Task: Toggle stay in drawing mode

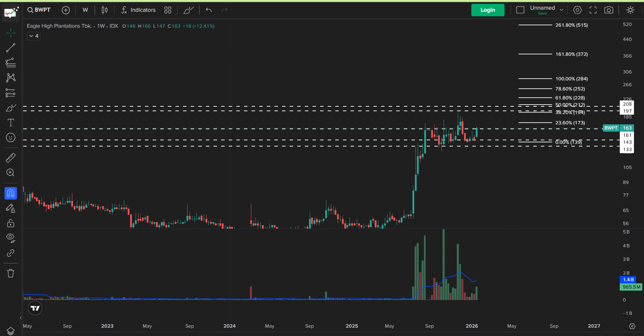Action: [11, 208]
